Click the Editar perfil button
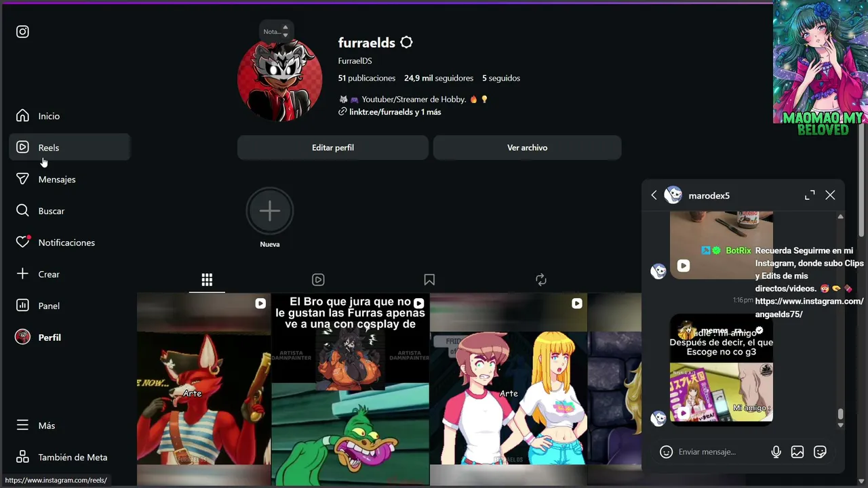This screenshot has width=868, height=488. tap(333, 148)
